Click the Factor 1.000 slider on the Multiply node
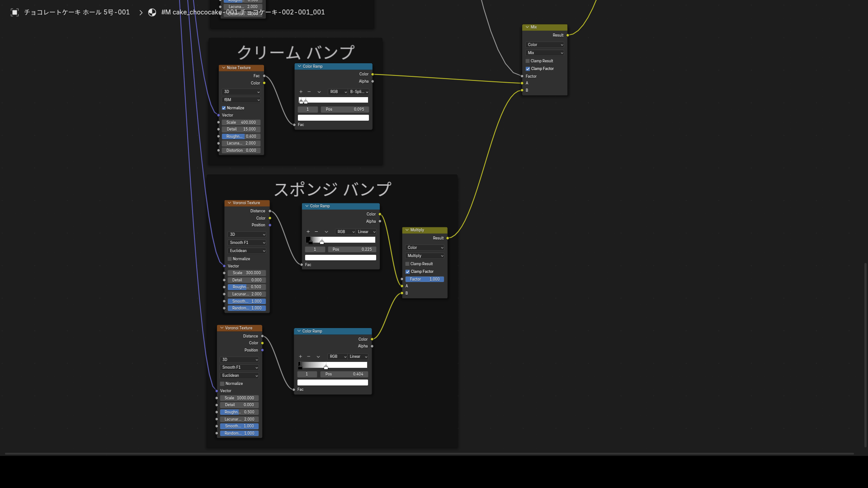The height and width of the screenshot is (488, 868). (425, 279)
